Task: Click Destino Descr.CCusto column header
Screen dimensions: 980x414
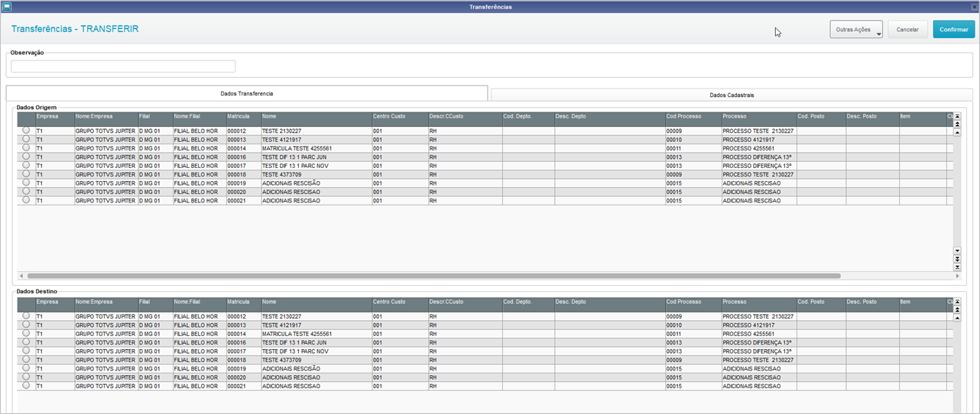Action: [465, 305]
